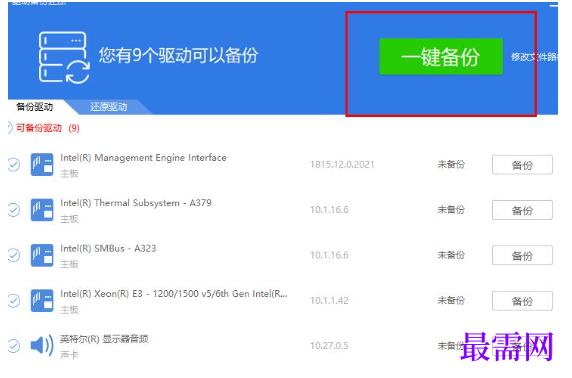Uncheck the Intel Xeon E3 driver
This screenshot has width=572, height=378.
(x=14, y=301)
